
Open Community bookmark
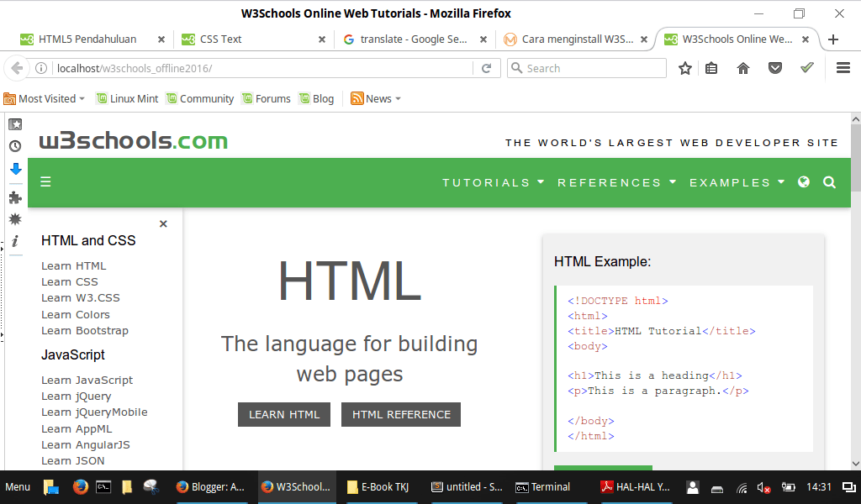(x=200, y=99)
